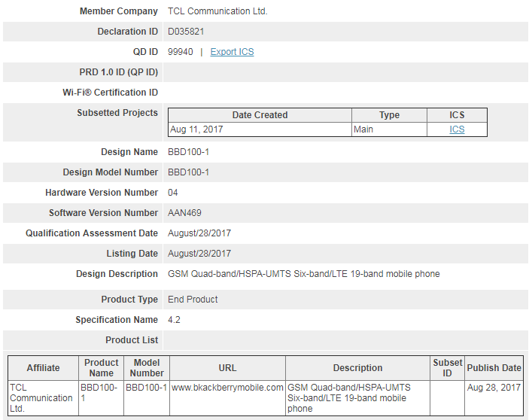Click the End Product value
Image resolution: width=529 pixels, height=420 pixels.
coord(193,300)
